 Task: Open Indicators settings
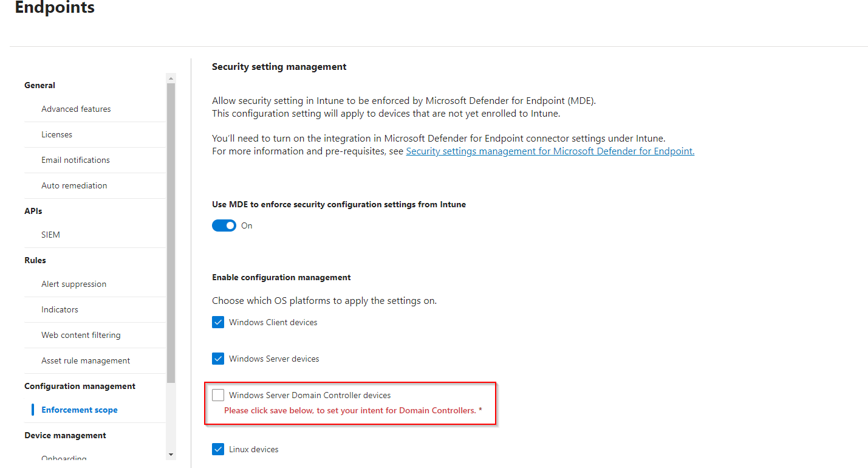click(60, 309)
